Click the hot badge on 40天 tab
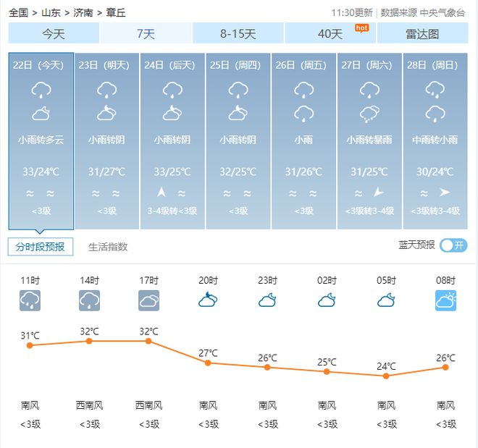This screenshot has width=478, height=448. coord(362,28)
